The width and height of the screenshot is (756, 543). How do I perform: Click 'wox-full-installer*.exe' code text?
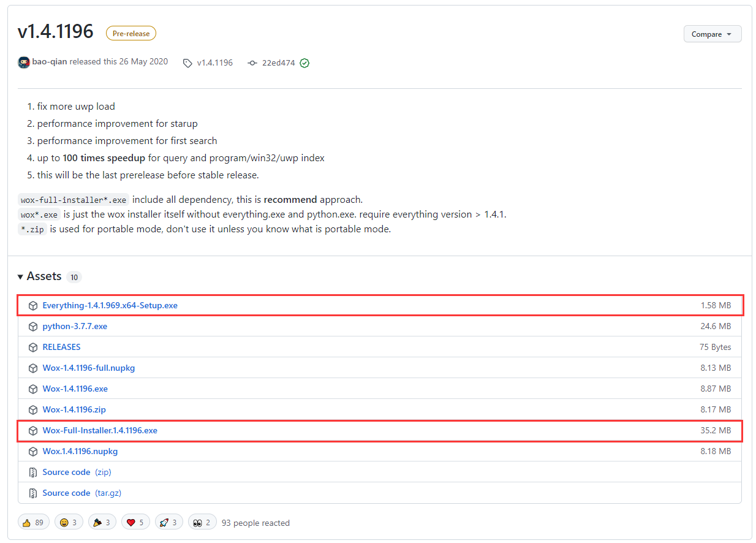[x=74, y=200]
